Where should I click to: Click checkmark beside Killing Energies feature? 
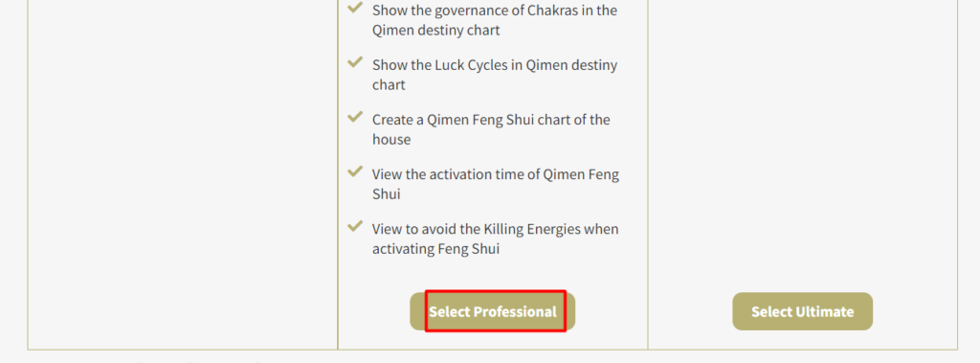[x=355, y=226]
